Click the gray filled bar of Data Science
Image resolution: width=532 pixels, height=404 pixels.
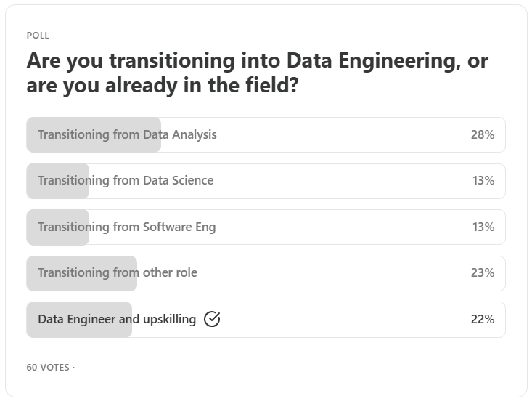click(x=58, y=192)
